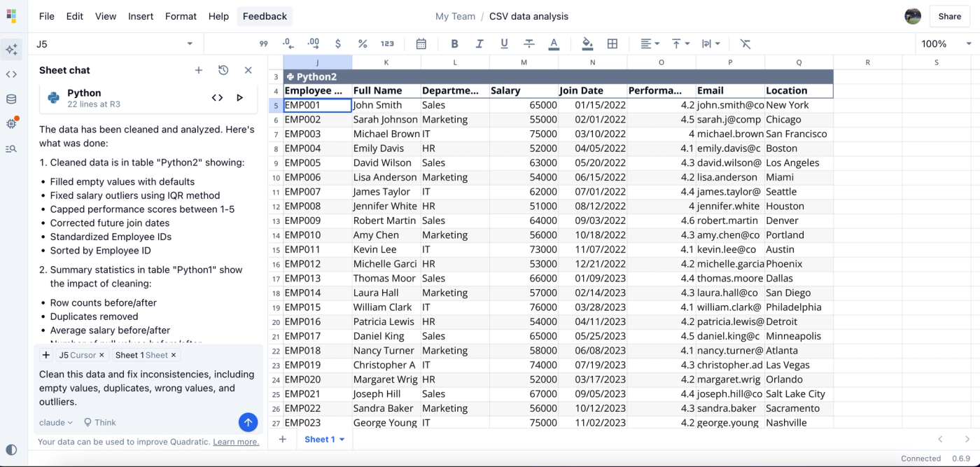Switch to the Sheet 1 tab
Viewport: 980px width, 467px height.
click(x=319, y=439)
